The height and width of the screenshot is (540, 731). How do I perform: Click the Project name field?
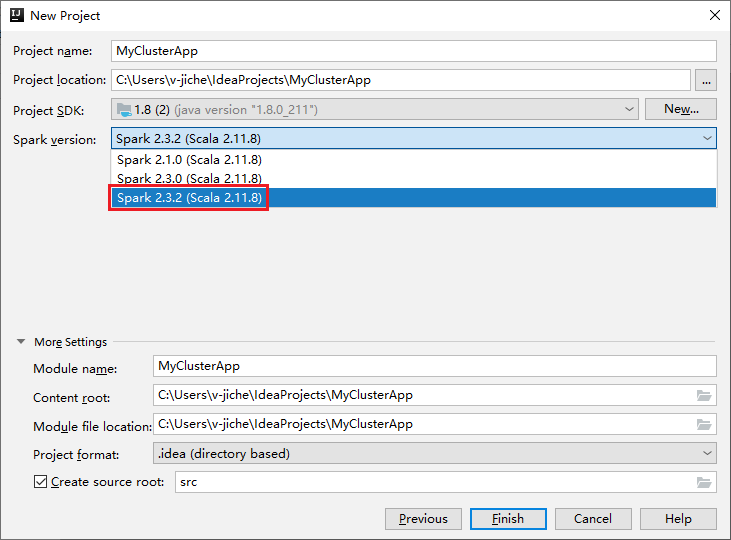tap(414, 51)
